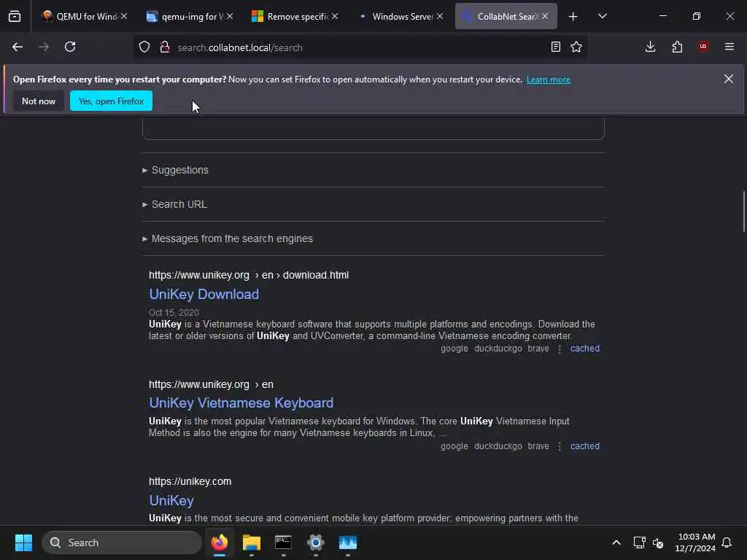Go back to previous page

point(18,47)
